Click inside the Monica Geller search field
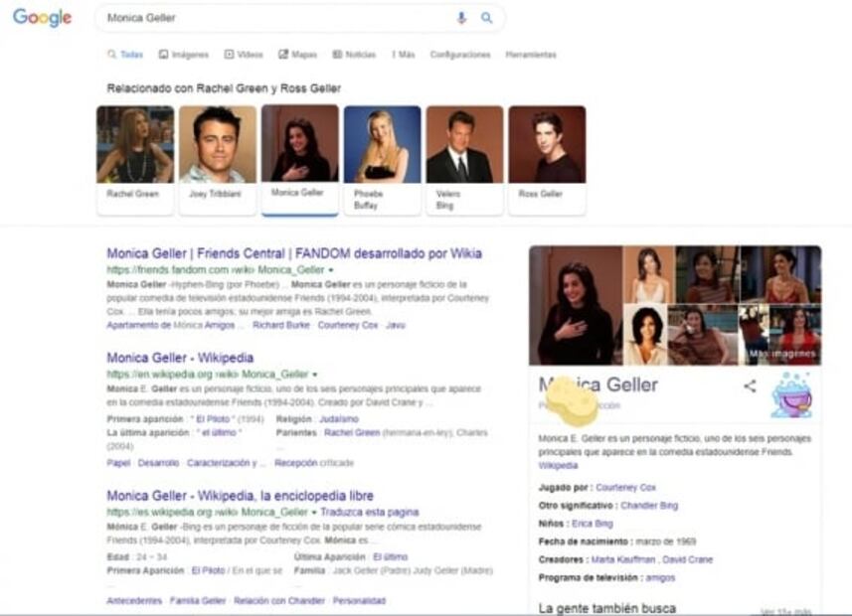This screenshot has width=852, height=616. (x=268, y=18)
